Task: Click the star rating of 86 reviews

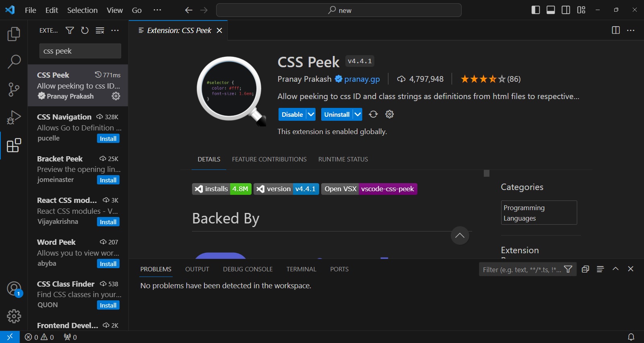Action: point(491,79)
